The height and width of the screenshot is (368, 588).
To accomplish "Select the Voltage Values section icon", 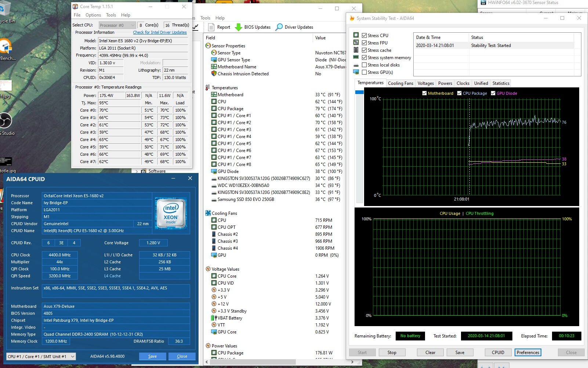I will pyautogui.click(x=208, y=269).
